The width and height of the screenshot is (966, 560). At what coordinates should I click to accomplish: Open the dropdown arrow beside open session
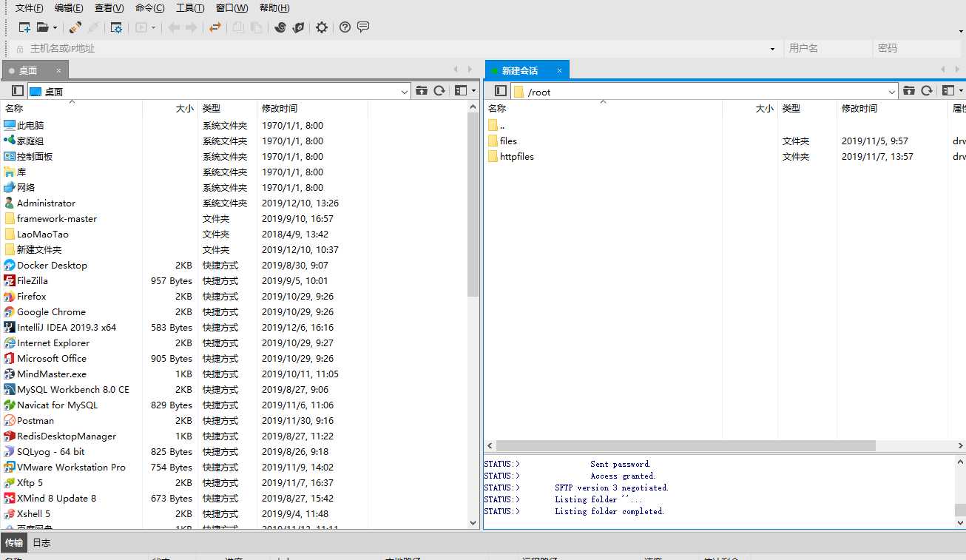coord(55,28)
